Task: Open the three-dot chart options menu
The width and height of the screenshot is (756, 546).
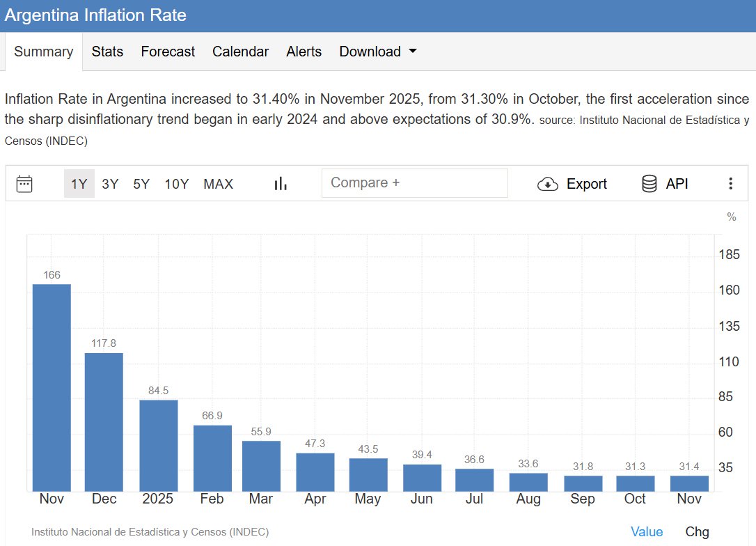Action: [x=730, y=183]
